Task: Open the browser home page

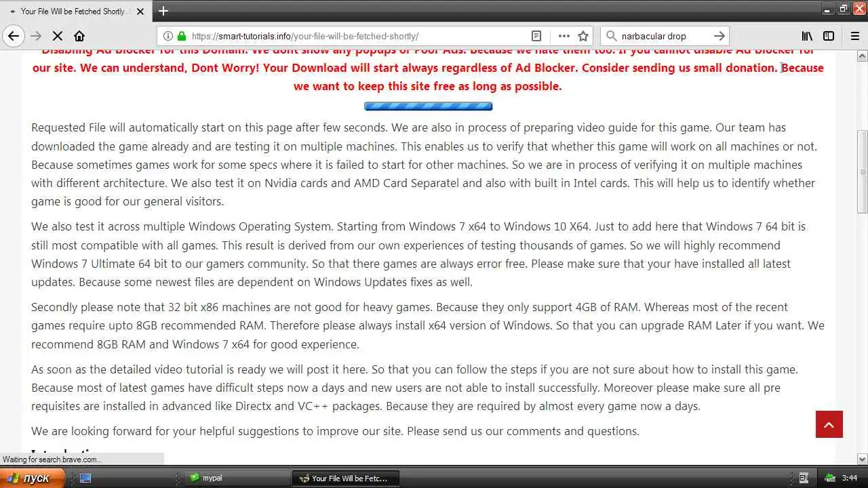Action: [x=79, y=36]
